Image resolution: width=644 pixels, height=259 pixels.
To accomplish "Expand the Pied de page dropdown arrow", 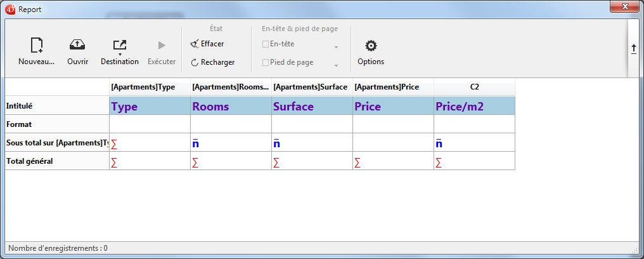I will tap(336, 65).
